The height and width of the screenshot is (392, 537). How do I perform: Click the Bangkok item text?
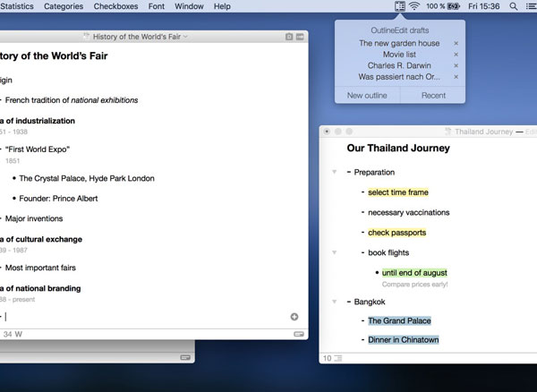tap(370, 302)
